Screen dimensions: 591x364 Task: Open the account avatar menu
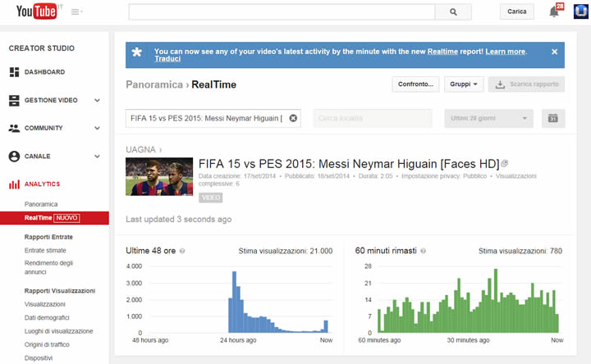(581, 11)
